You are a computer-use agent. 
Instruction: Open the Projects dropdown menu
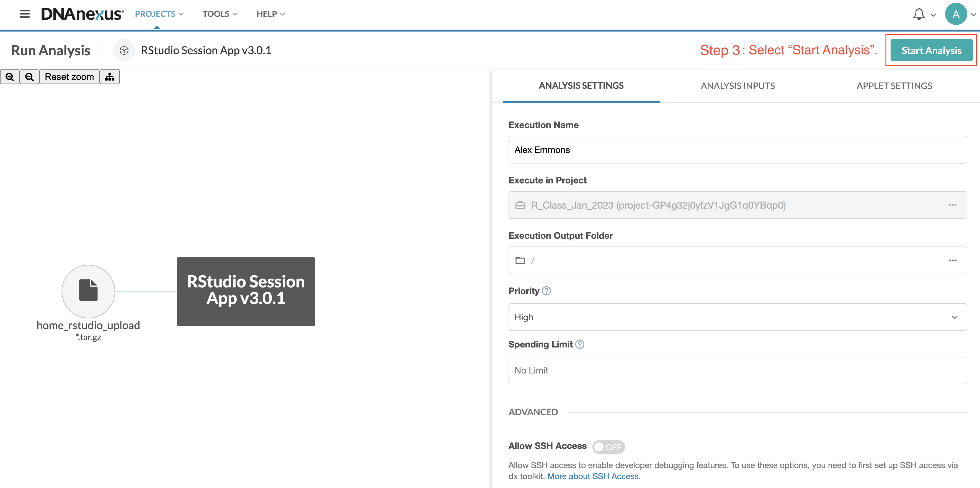[159, 14]
